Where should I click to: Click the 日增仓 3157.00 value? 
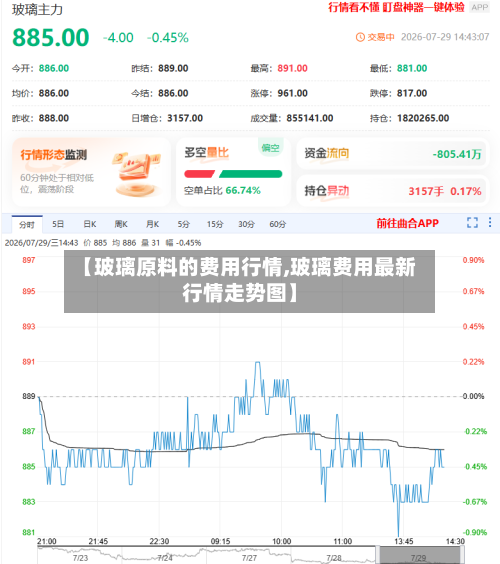click(185, 118)
